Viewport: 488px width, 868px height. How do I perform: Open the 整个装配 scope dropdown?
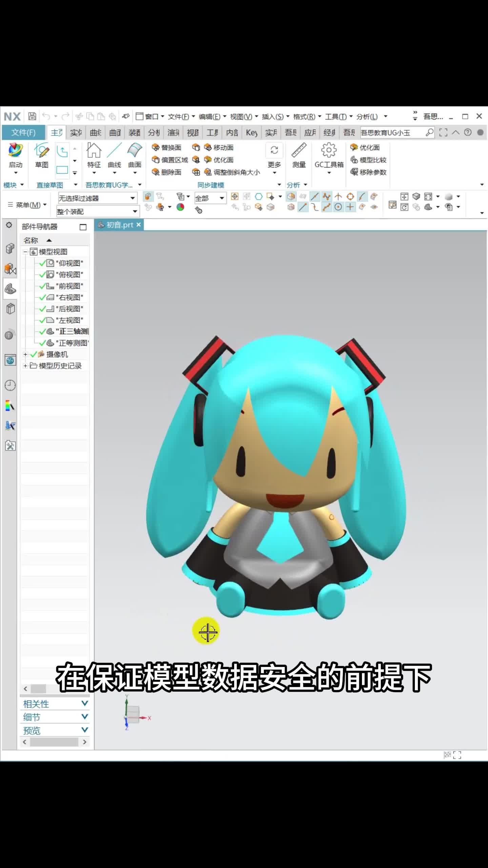(98, 212)
